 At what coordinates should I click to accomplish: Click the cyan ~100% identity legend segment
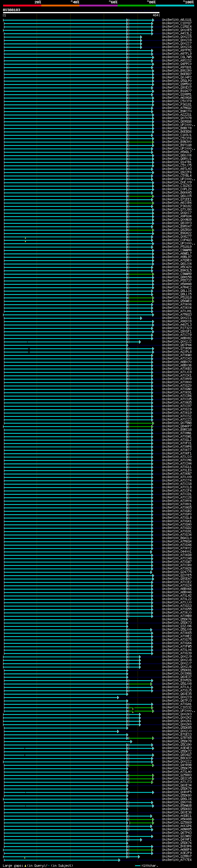tap(175, 6)
